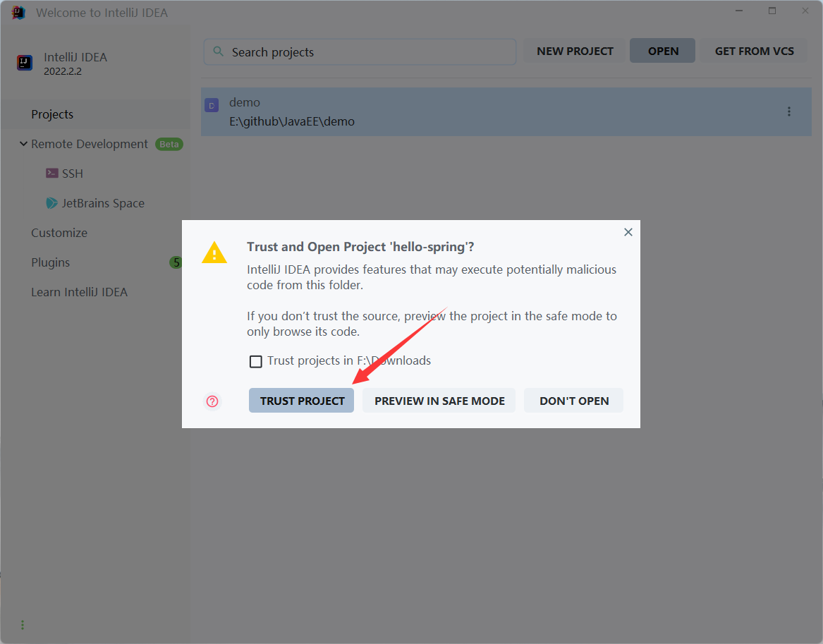Click the JetBrains Space icon

click(52, 203)
